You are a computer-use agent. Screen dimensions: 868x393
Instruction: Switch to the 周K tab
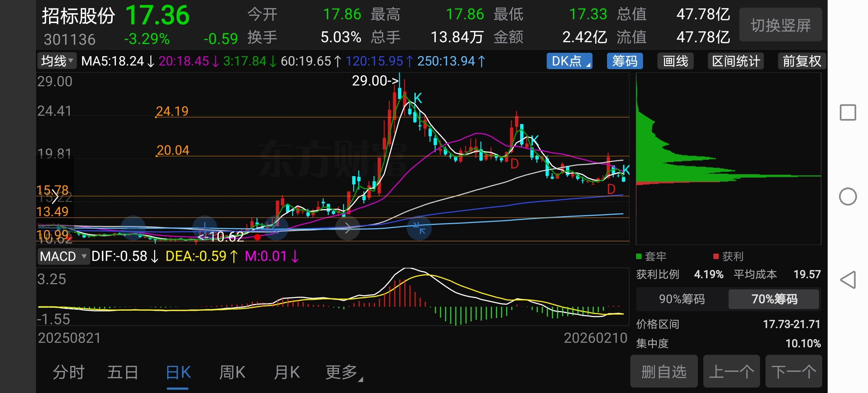(232, 373)
